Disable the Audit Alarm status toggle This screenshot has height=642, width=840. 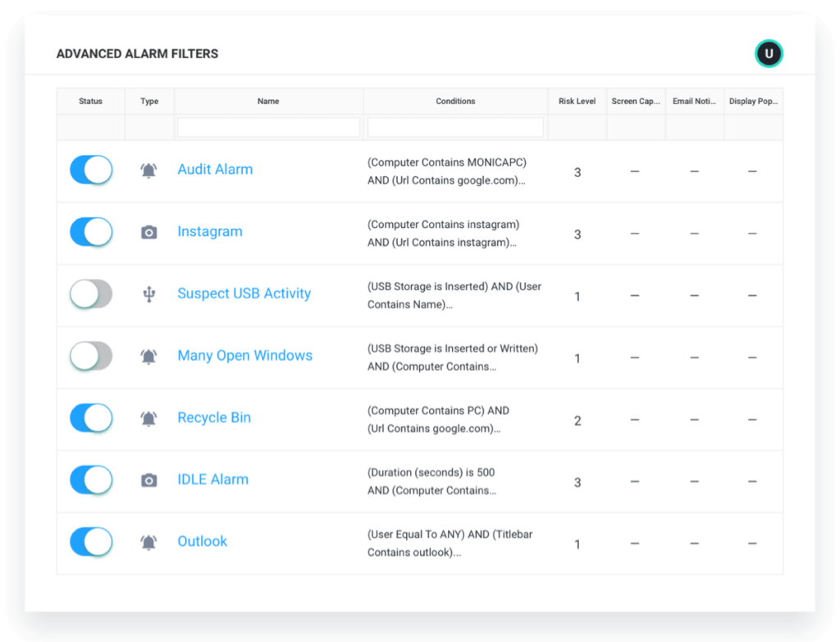click(90, 170)
